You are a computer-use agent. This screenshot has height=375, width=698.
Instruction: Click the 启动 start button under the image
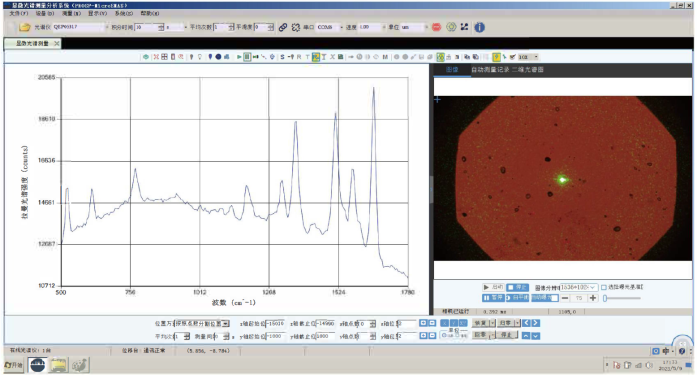493,287
